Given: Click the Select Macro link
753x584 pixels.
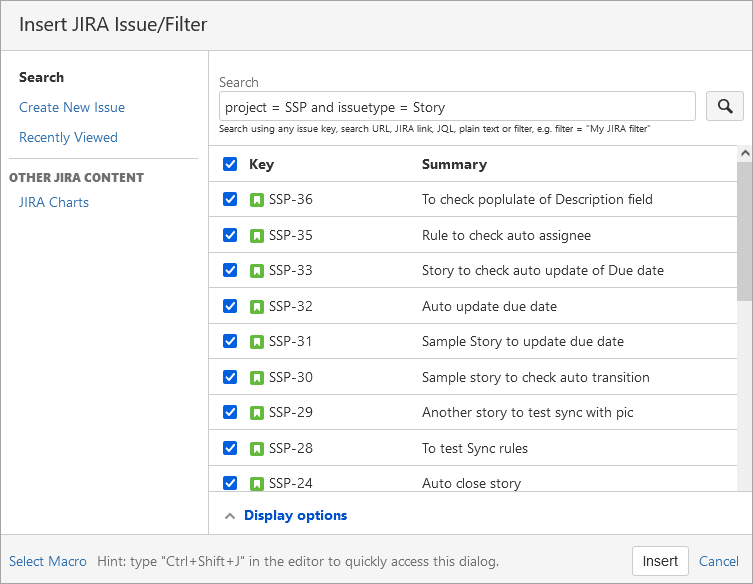Looking at the screenshot, I should (x=48, y=561).
